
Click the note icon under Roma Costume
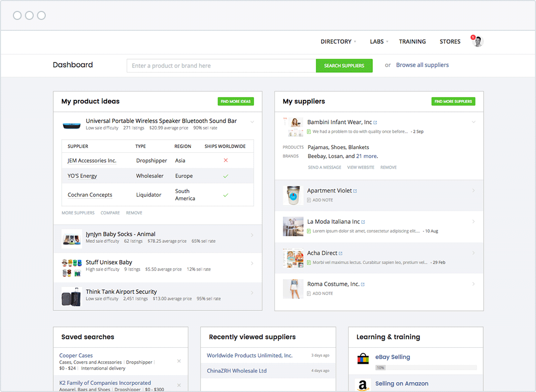click(309, 294)
